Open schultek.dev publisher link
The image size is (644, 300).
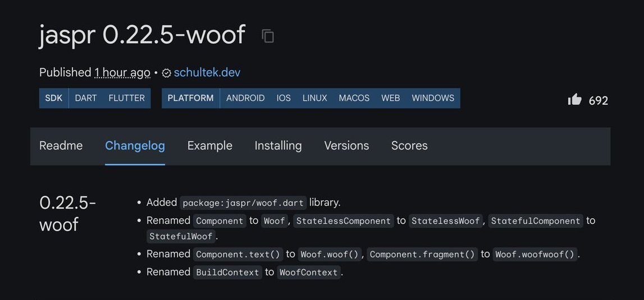[x=207, y=73]
